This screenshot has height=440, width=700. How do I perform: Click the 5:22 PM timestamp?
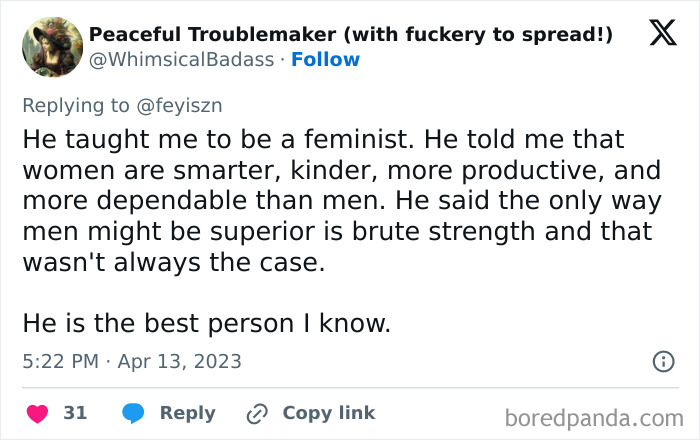61,361
